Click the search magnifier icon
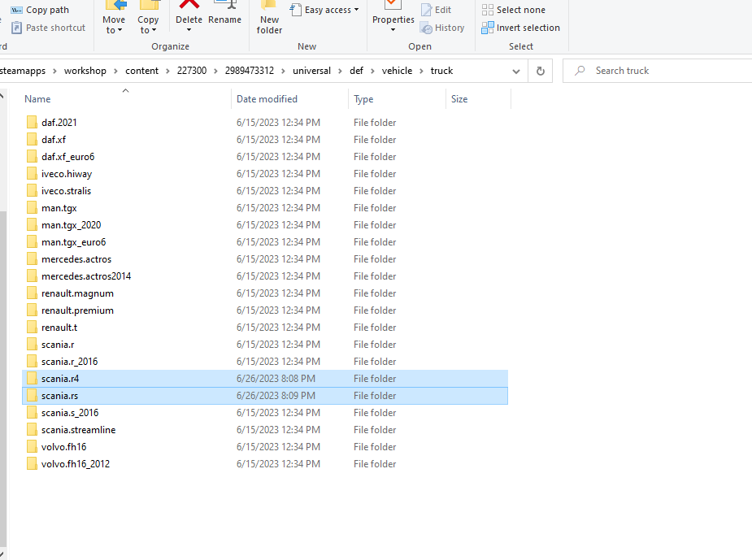Screen dimensions: 752x560 click(x=580, y=71)
